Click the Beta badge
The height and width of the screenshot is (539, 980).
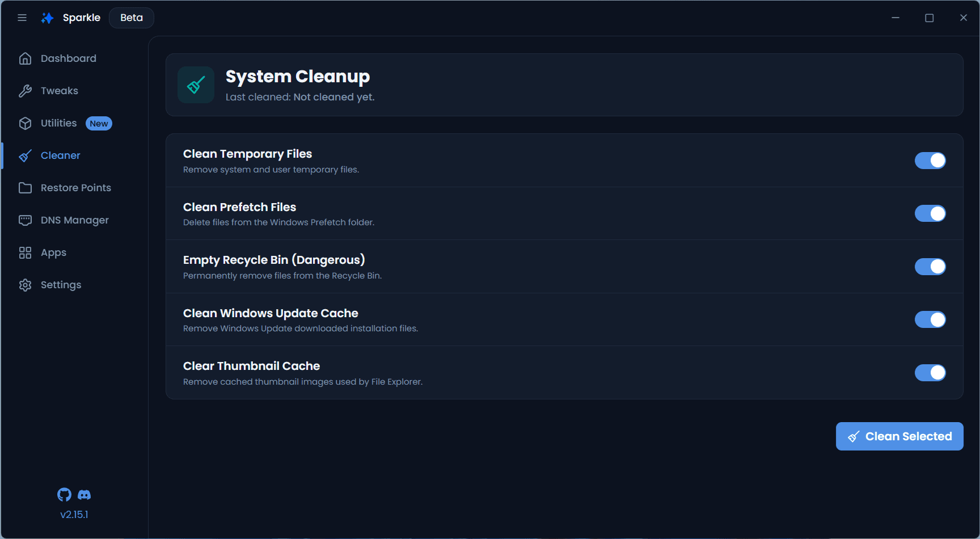[x=132, y=18]
